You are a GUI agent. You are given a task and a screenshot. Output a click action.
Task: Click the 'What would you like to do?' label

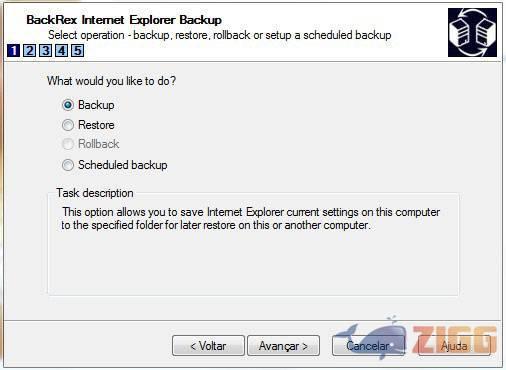click(x=111, y=81)
